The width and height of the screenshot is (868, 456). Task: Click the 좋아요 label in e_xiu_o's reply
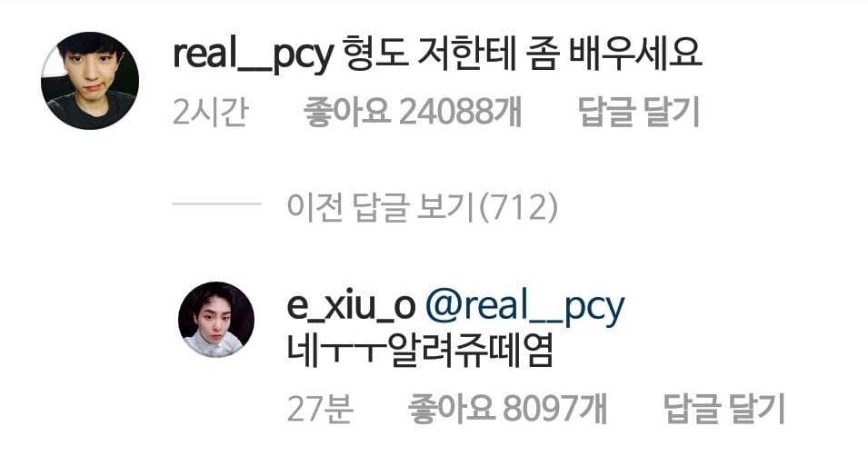click(x=451, y=409)
